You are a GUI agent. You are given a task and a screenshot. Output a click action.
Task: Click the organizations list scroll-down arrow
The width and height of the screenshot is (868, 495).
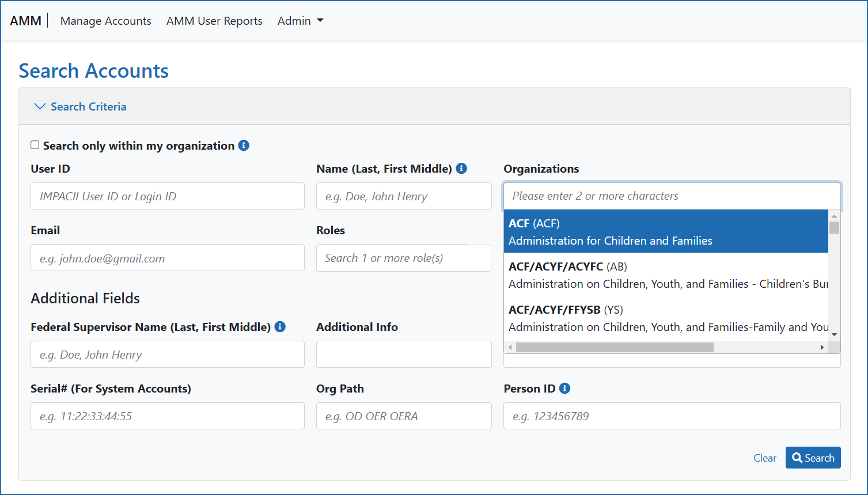click(834, 334)
